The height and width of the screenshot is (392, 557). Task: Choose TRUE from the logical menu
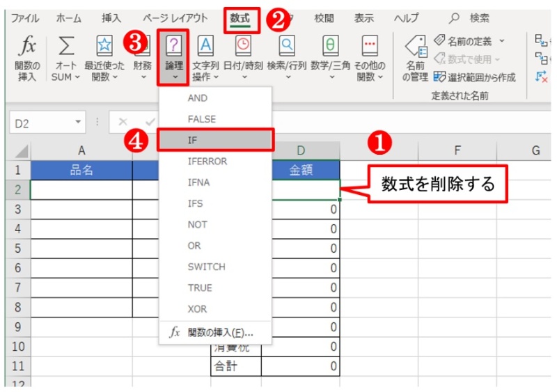(x=215, y=288)
